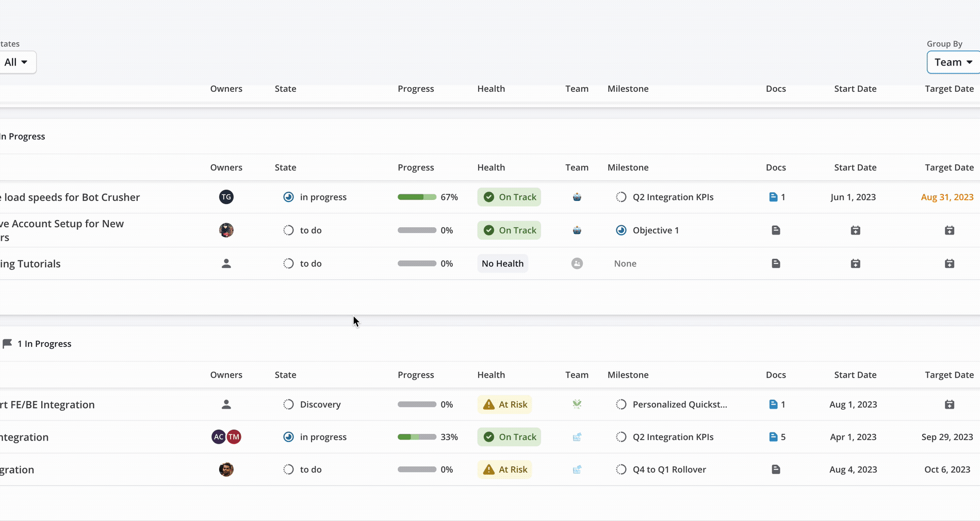Click docs icon in Account Setup row
The image size is (980, 521).
[x=776, y=230]
